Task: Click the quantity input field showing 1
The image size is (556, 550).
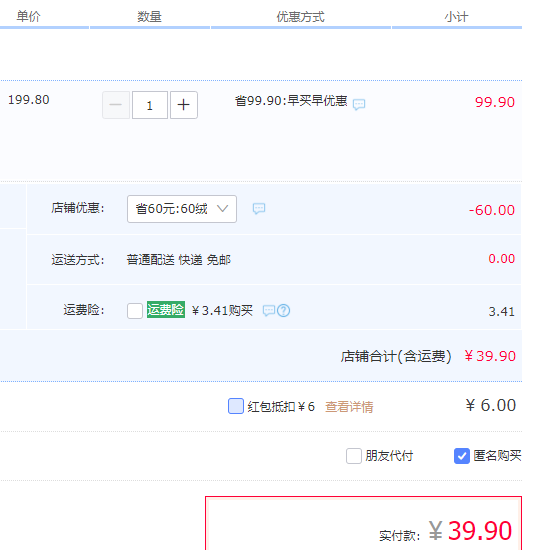Action: coord(150,105)
